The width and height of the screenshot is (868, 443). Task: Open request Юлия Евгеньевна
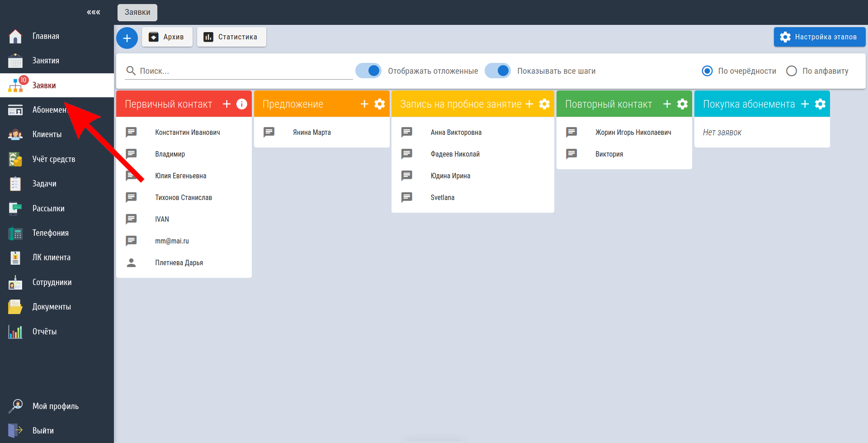pos(181,176)
